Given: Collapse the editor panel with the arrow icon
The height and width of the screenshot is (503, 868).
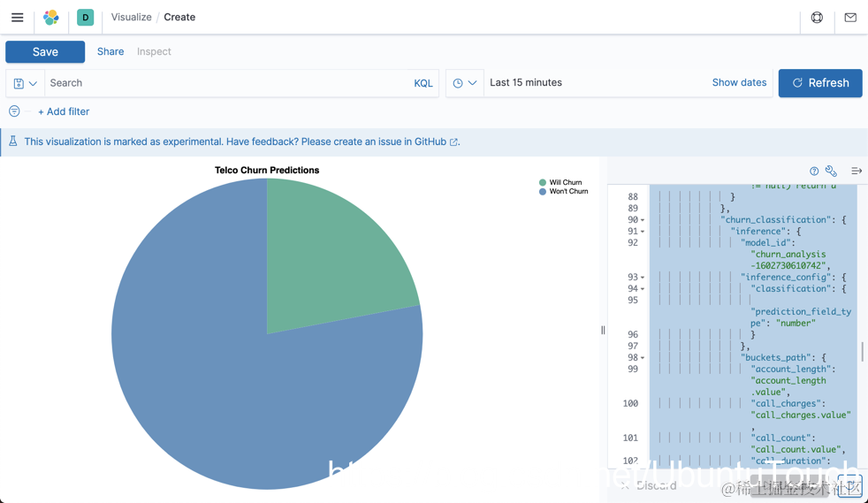Looking at the screenshot, I should tap(857, 171).
